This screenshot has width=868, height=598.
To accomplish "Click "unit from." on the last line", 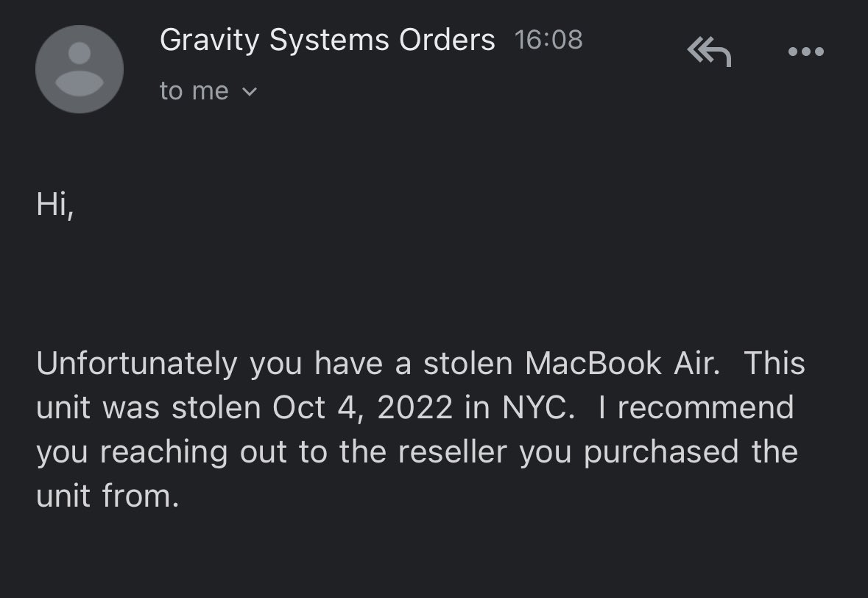I will tap(107, 496).
